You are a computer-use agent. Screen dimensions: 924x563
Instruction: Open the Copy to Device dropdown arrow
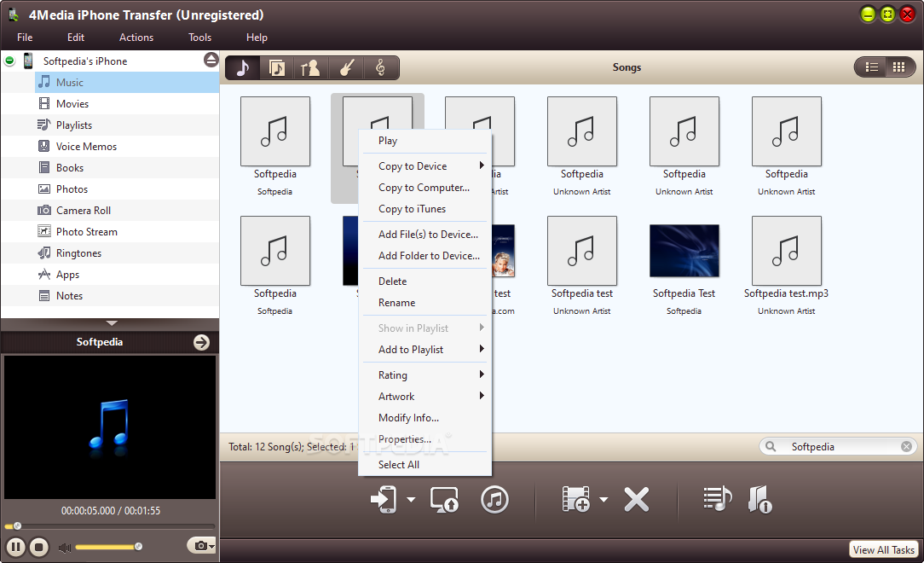point(411,499)
